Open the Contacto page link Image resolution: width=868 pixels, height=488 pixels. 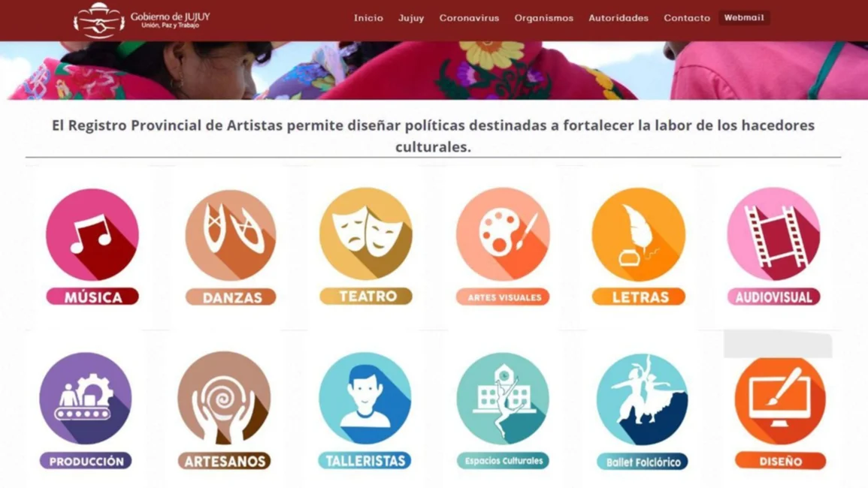tap(687, 18)
